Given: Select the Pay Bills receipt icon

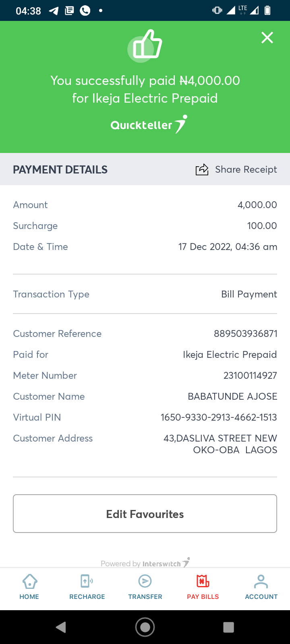Looking at the screenshot, I should [203, 582].
